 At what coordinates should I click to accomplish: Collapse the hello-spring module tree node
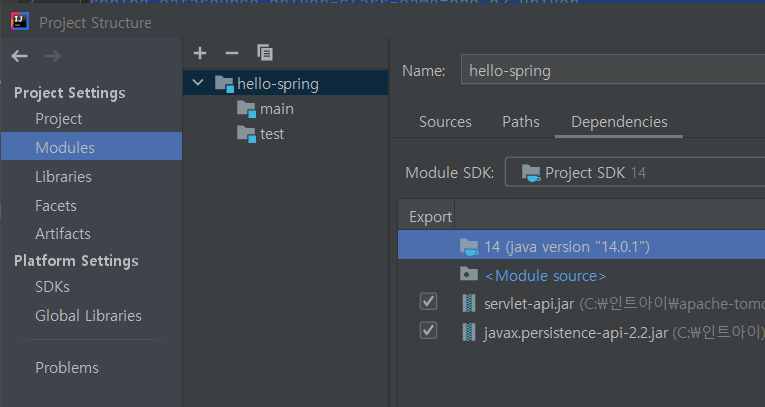tap(198, 82)
